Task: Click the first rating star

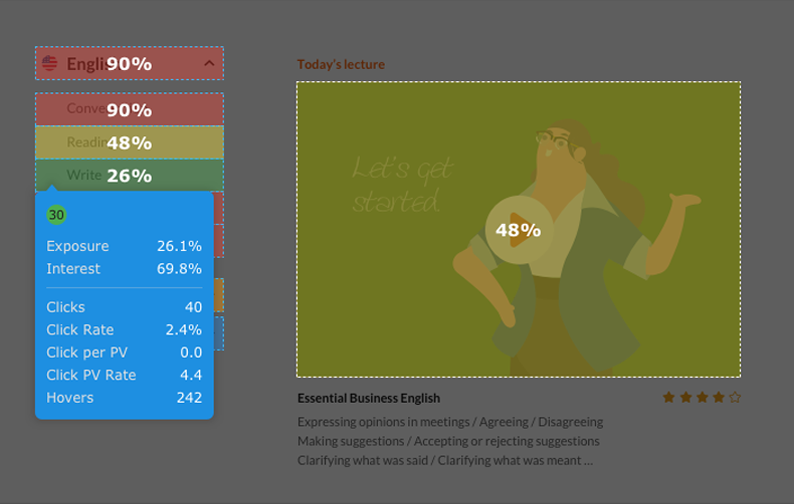Action: pos(668,397)
